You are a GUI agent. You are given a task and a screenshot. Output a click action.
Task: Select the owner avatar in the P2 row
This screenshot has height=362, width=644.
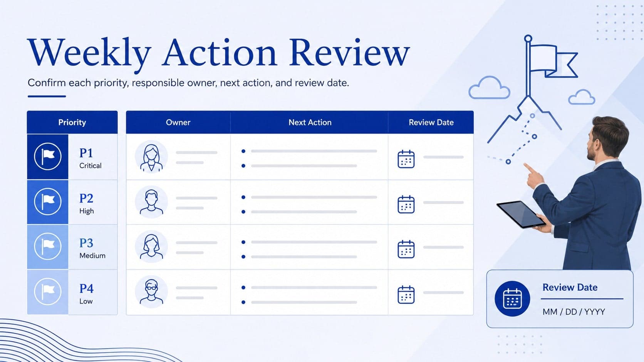(x=151, y=202)
